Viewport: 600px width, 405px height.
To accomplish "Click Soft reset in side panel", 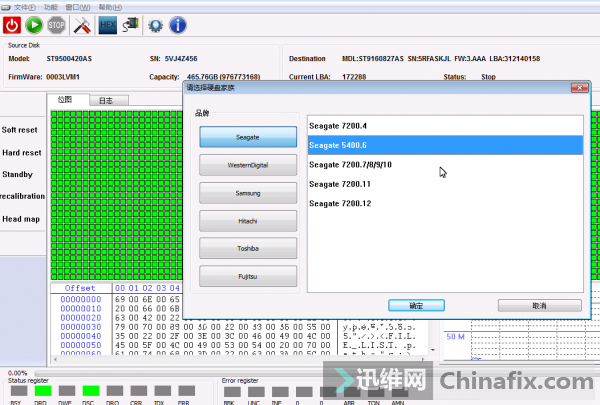I will tap(20, 130).
